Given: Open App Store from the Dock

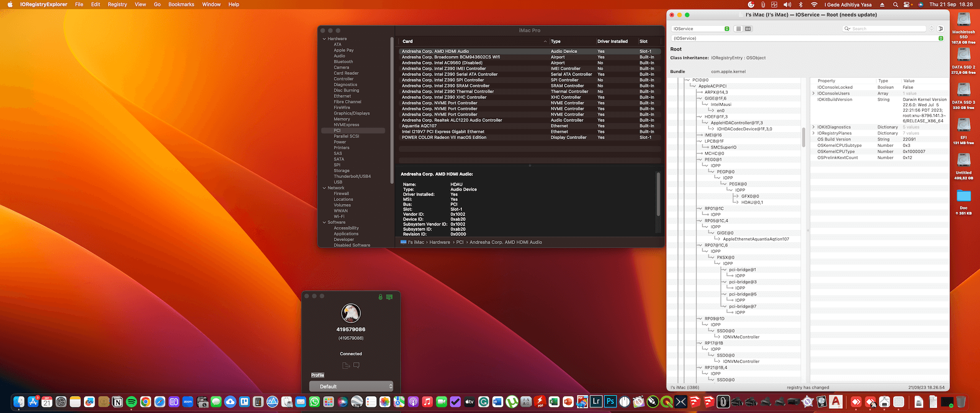Looking at the screenshot, I should (x=33, y=402).
